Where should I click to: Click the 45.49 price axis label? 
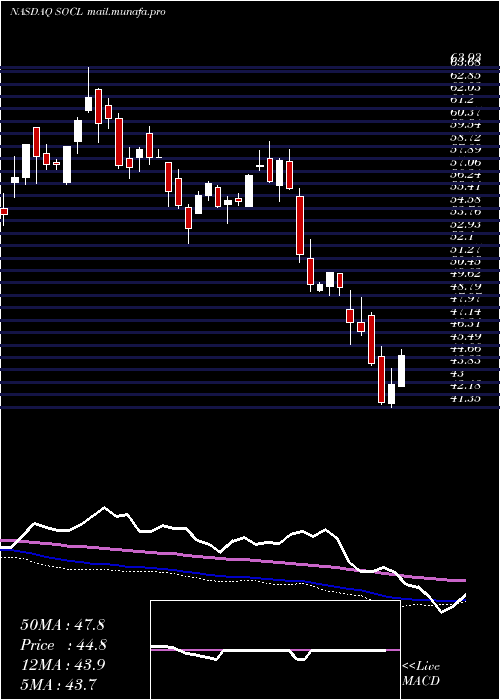click(x=465, y=336)
